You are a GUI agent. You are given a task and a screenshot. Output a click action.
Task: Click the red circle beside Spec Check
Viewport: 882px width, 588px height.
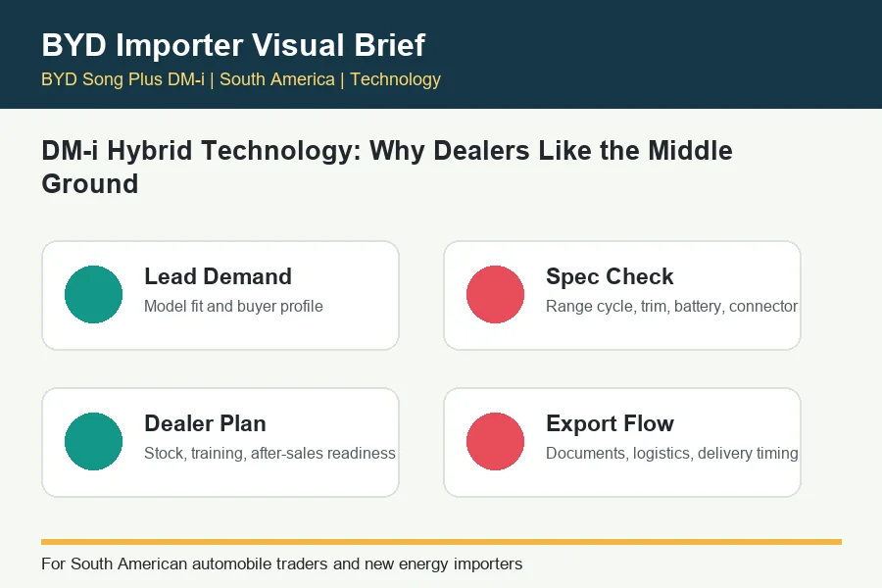(495, 294)
